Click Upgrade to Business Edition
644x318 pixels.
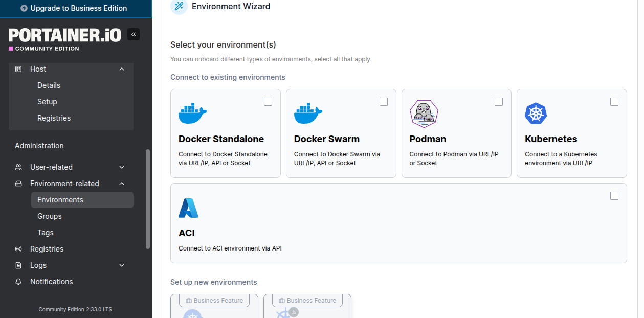[x=76, y=8]
